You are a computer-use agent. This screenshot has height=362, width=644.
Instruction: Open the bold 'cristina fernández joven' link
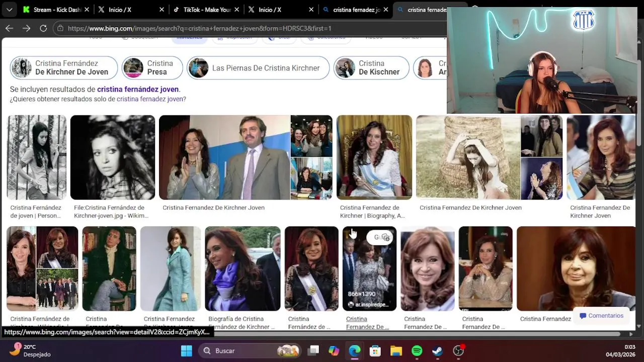click(x=138, y=89)
